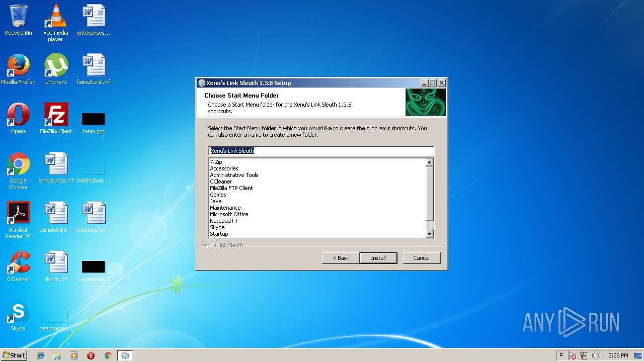Click folder list scroll up arrow
The image size is (644, 362).
[429, 162]
